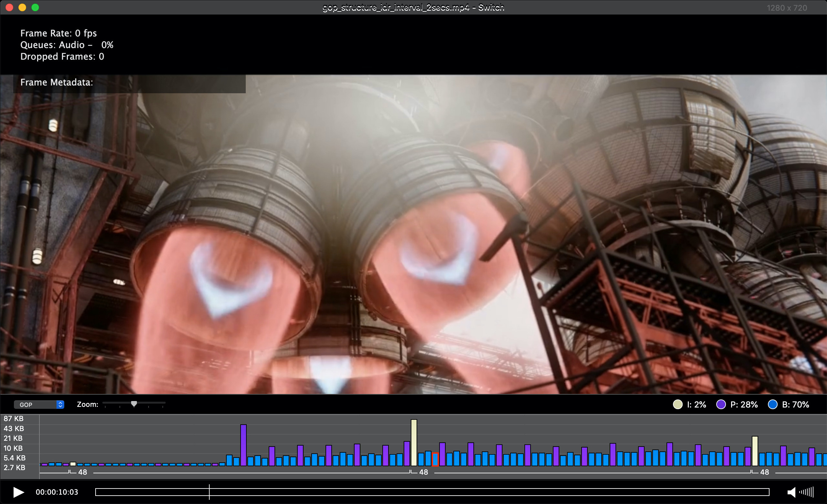Image resolution: width=827 pixels, height=504 pixels.
Task: Click the 87 KB axis label
Action: click(14, 418)
